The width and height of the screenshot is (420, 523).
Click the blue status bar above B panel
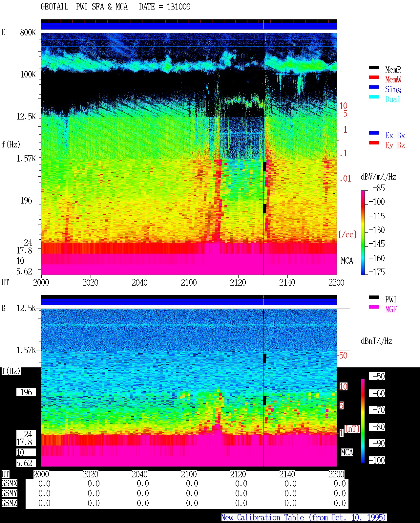coord(189,301)
